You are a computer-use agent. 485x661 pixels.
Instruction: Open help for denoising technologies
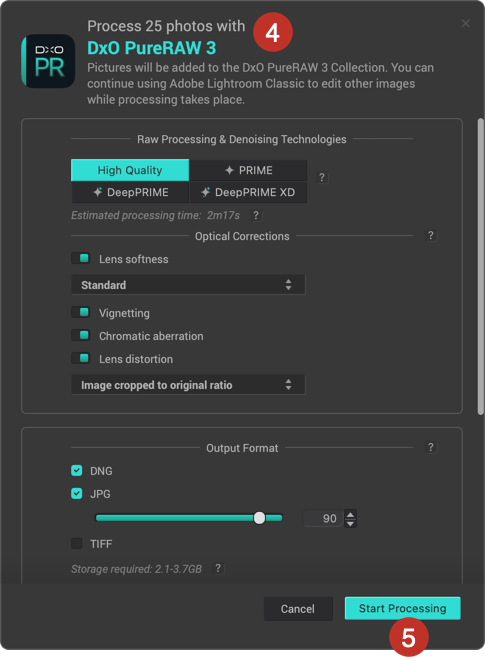click(x=322, y=177)
